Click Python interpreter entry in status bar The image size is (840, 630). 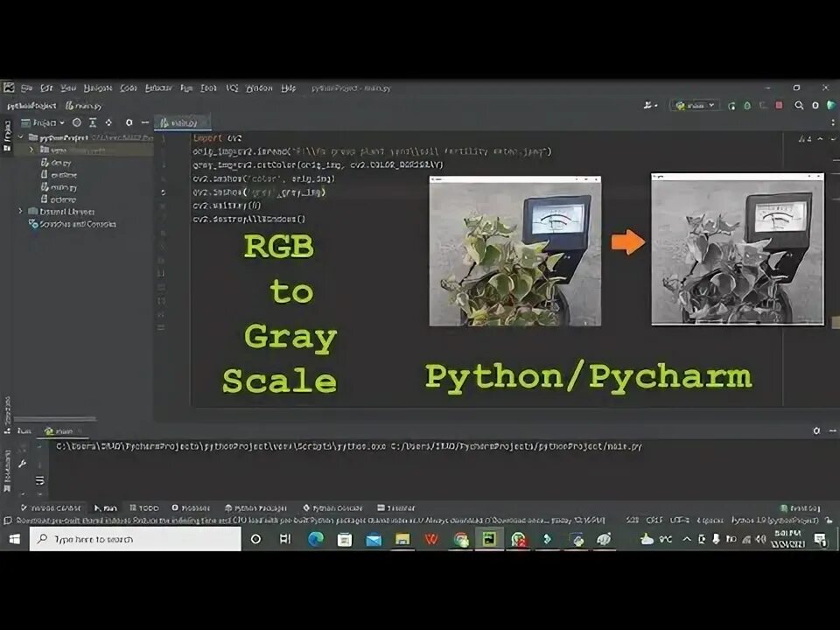click(x=774, y=520)
